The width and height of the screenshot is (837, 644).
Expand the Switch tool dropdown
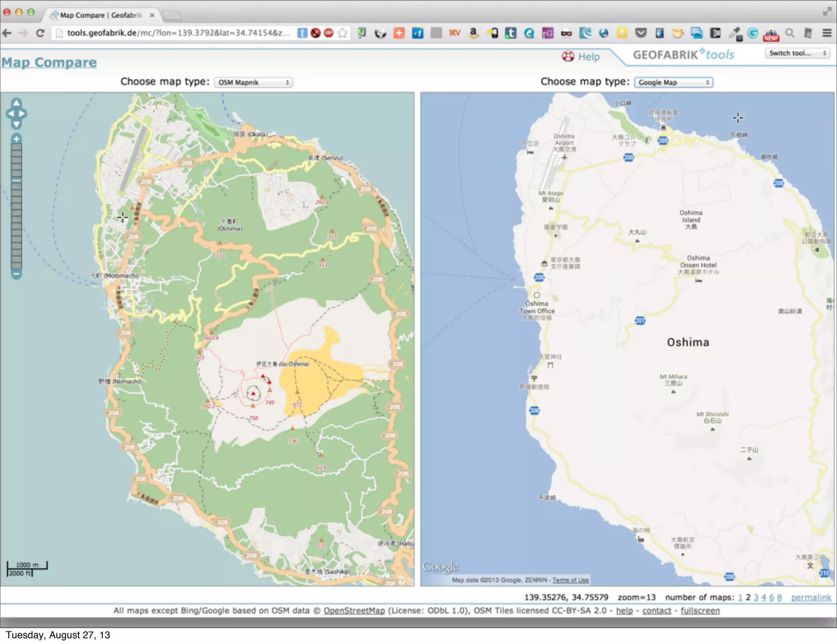797,53
